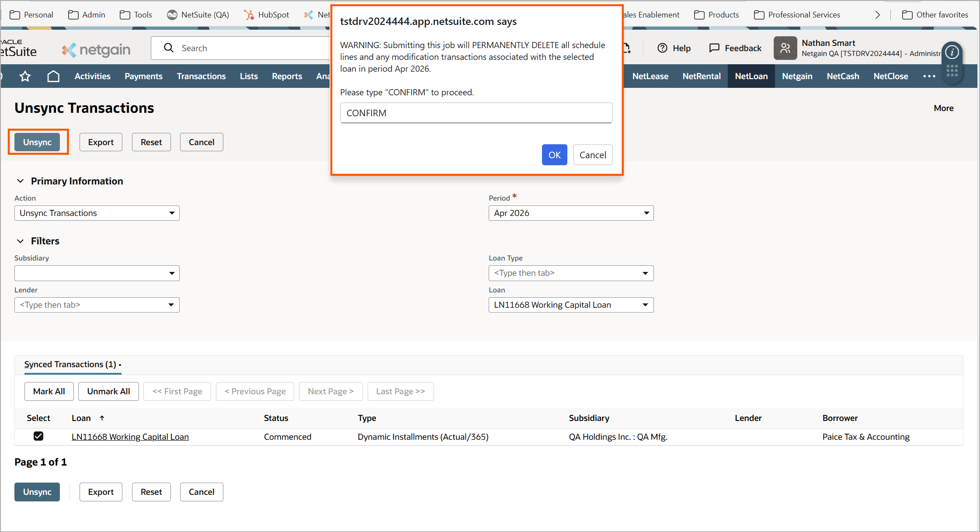The height and width of the screenshot is (532, 980).
Task: Open the Nathan Smart user role avatar
Action: pyautogui.click(x=785, y=48)
